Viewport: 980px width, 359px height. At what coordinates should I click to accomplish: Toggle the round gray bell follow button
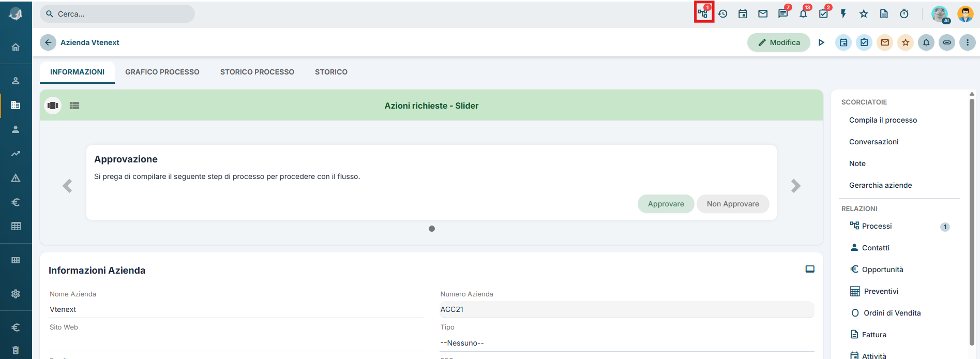926,42
